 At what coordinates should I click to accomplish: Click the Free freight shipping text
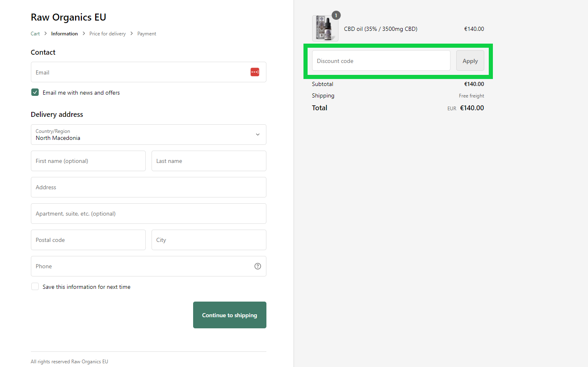click(471, 96)
